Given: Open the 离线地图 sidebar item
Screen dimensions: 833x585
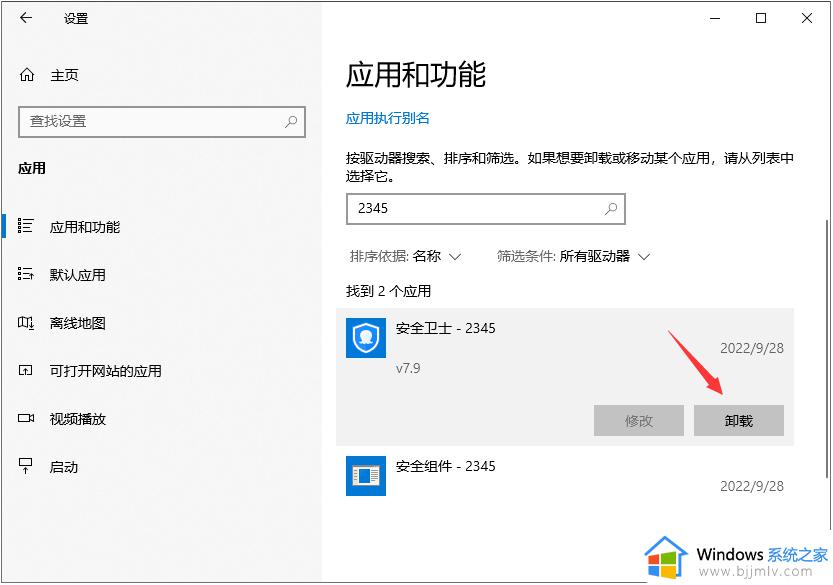Looking at the screenshot, I should pyautogui.click(x=162, y=323).
